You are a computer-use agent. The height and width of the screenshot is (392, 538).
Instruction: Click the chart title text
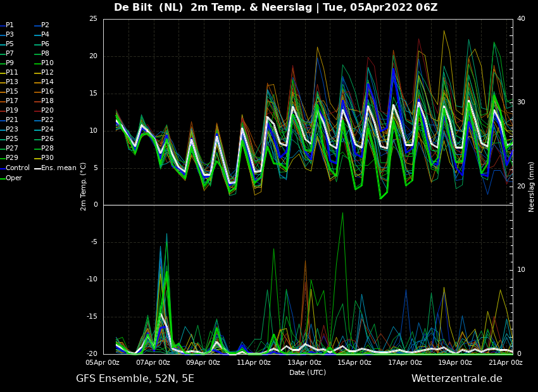(276, 7)
